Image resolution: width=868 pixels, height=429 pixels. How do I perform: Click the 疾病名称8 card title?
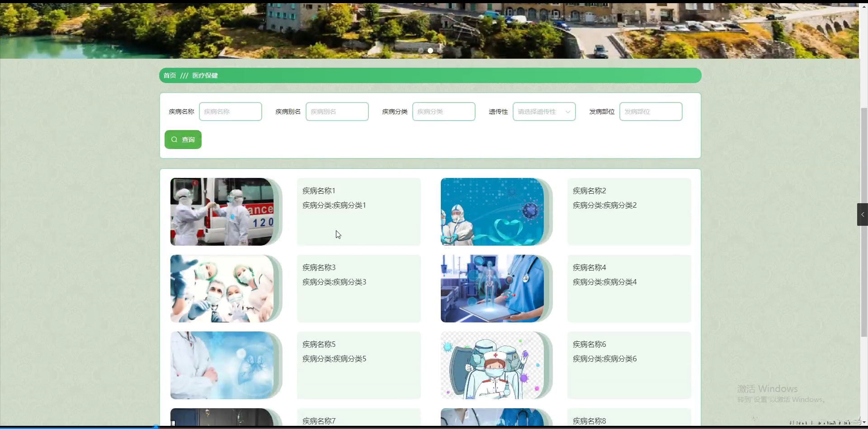[x=589, y=421]
